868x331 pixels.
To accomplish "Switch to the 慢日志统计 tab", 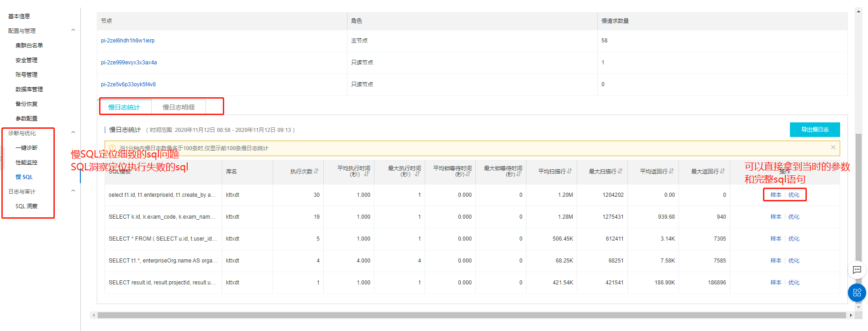I will coord(124,107).
